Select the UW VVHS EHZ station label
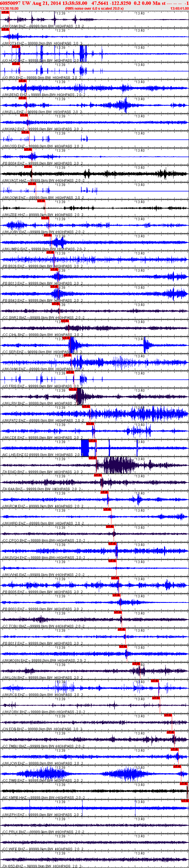189x868 pixels. tap(43, 575)
